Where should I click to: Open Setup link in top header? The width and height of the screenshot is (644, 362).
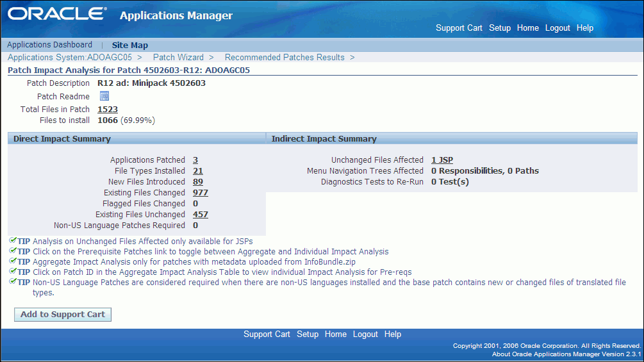point(500,28)
